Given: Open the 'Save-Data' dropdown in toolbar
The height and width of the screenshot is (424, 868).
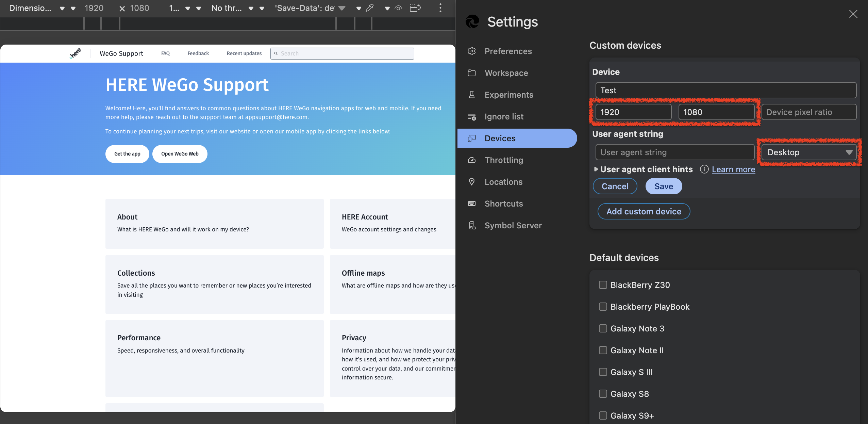Looking at the screenshot, I should [310, 8].
